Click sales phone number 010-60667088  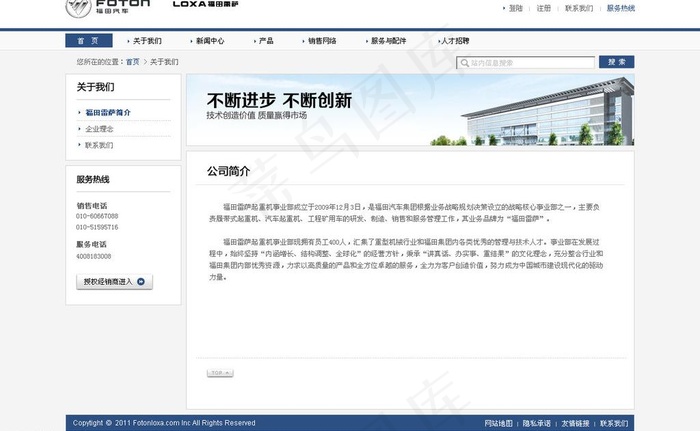click(x=97, y=216)
